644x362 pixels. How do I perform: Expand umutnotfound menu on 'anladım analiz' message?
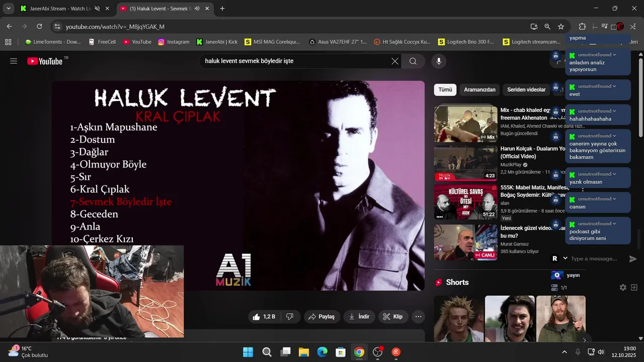pyautogui.click(x=614, y=54)
